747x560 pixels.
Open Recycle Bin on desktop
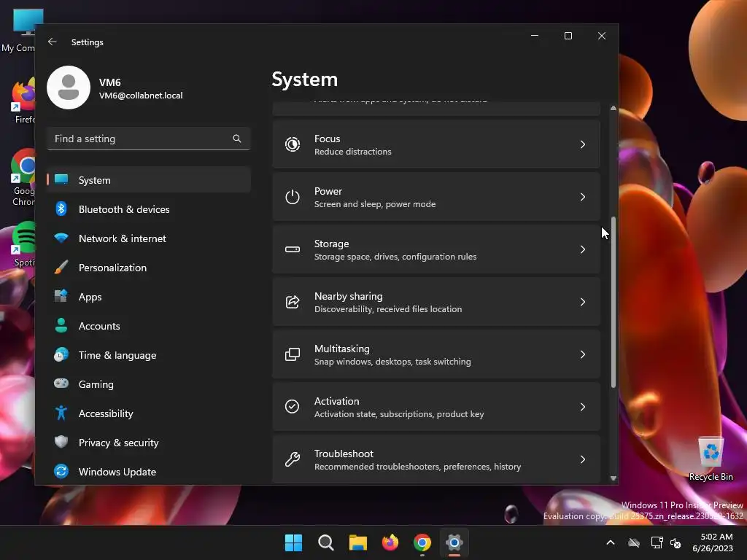click(711, 459)
